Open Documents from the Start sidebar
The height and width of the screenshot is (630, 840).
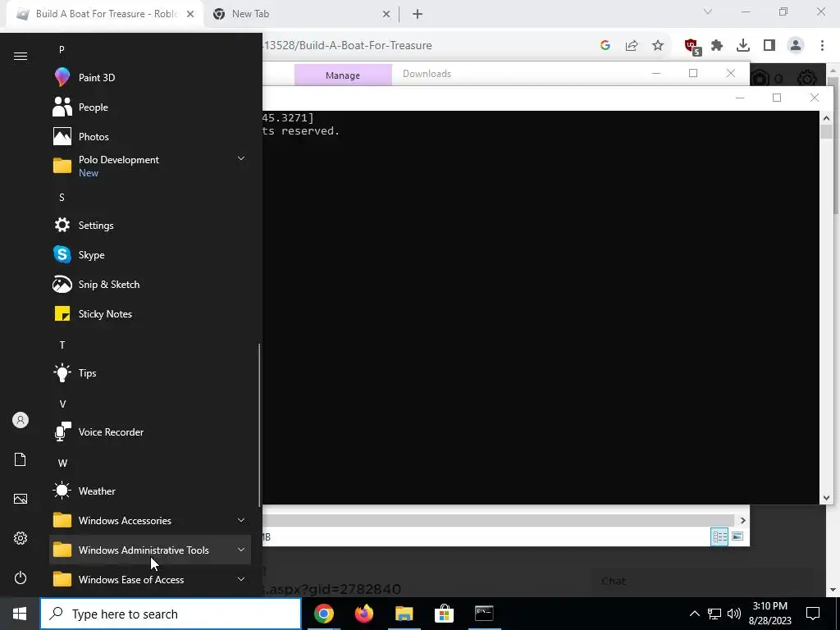(x=21, y=459)
